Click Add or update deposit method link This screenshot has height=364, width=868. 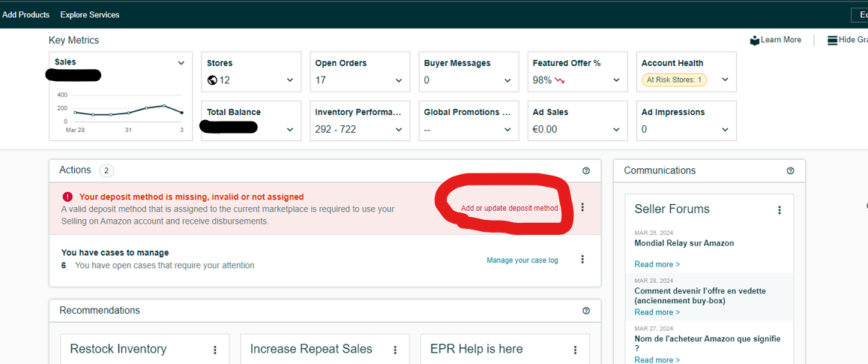(509, 209)
